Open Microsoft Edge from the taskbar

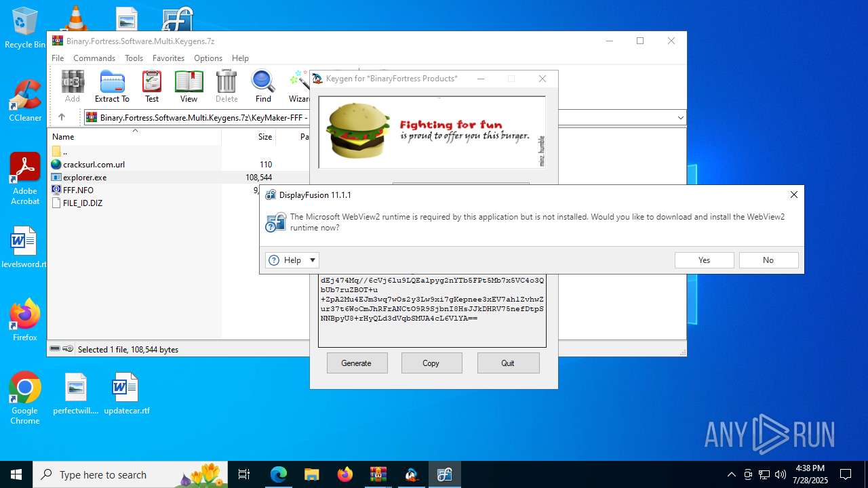pyautogui.click(x=279, y=474)
